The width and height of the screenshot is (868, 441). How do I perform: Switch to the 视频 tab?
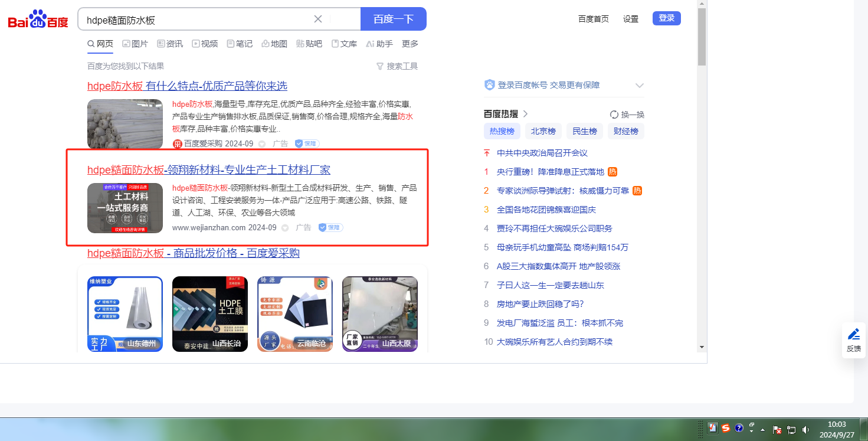click(205, 44)
